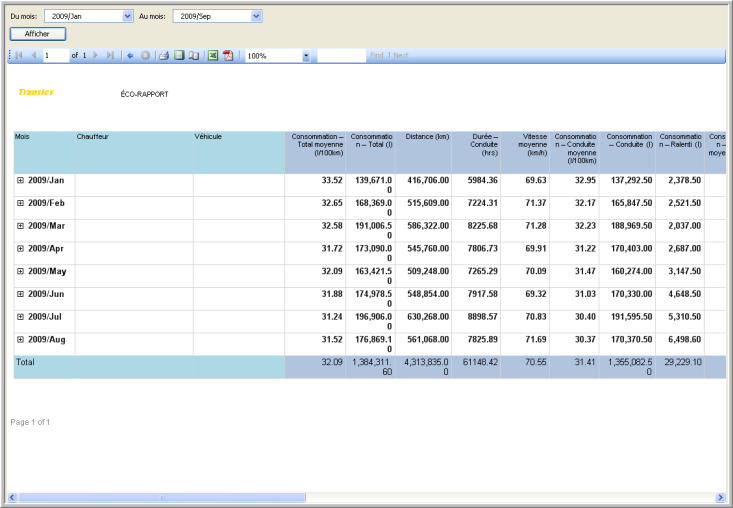
Task: Expand the 2009/Jan row
Action: (x=20, y=181)
